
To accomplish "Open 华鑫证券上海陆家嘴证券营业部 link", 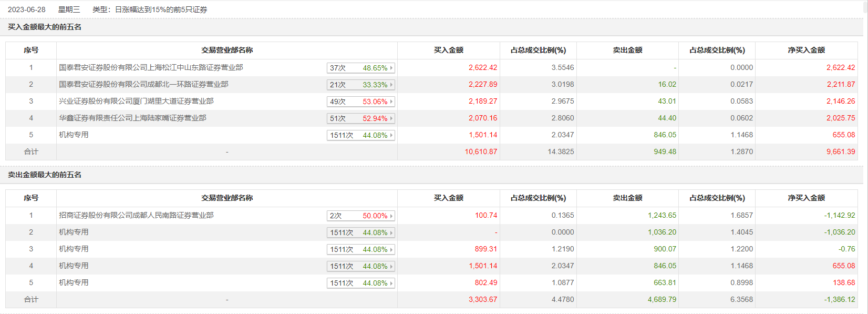I will pos(132,118).
